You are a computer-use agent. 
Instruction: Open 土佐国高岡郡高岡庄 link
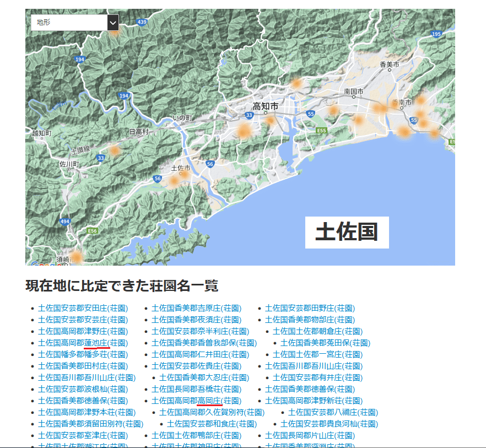197,401
